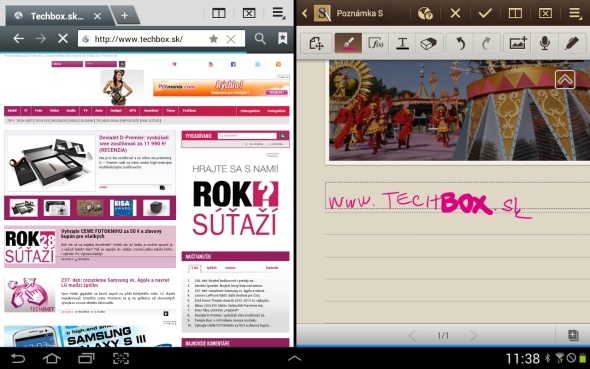This screenshot has width=590, height=369.
Task: Open browser menu with three lines
Action: 278,13
